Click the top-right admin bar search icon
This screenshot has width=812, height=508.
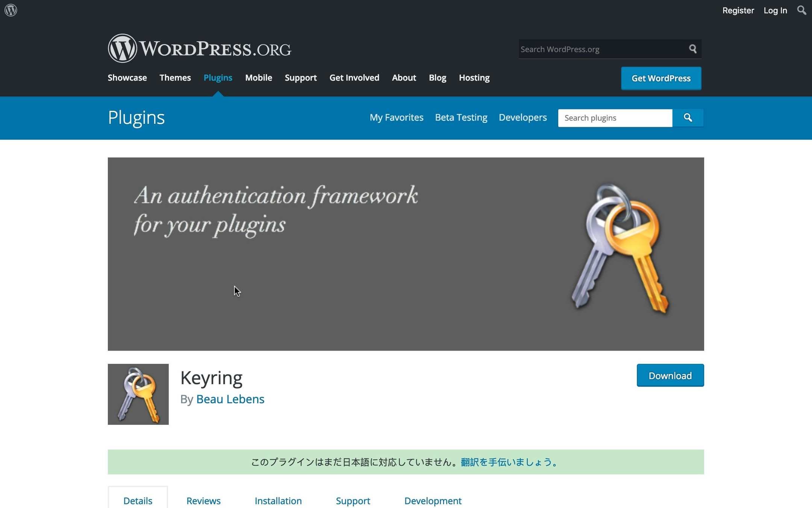click(x=801, y=10)
